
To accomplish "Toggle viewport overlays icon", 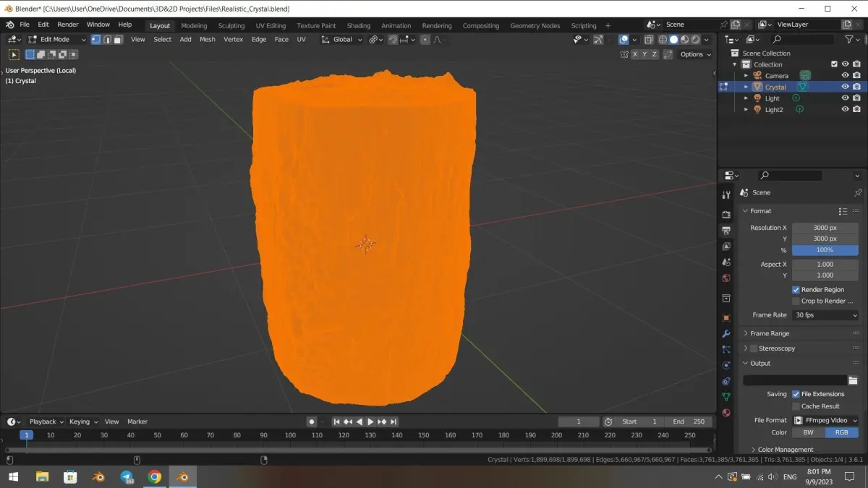I will (624, 39).
